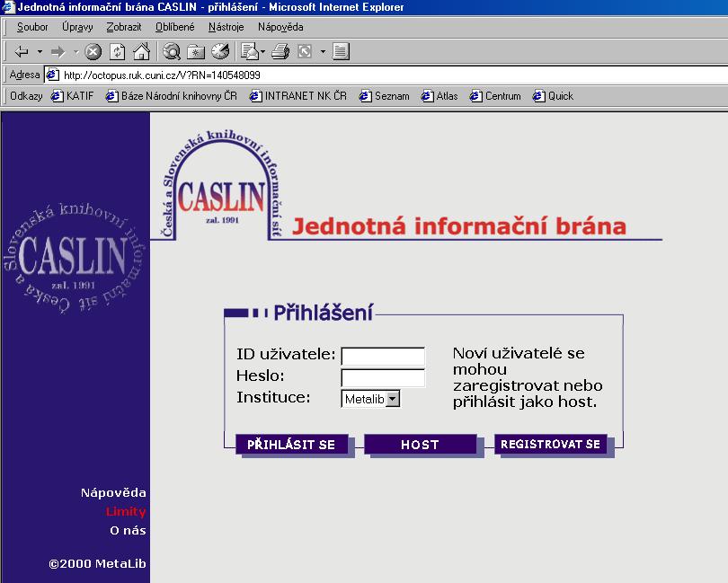The height and width of the screenshot is (583, 728).
Task: Click the Mail envelope toolbar icon
Action: (250, 51)
